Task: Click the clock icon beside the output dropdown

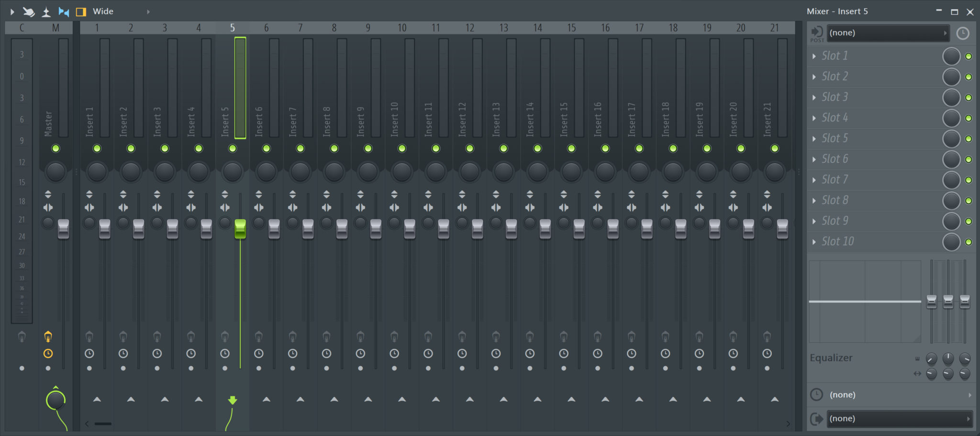Action: [963, 33]
